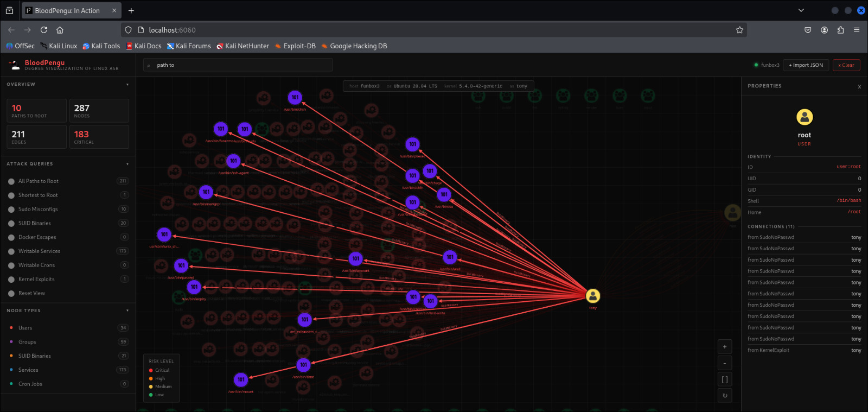Open the Google Hacking DB bookmark
The height and width of the screenshot is (412, 868).
354,46
